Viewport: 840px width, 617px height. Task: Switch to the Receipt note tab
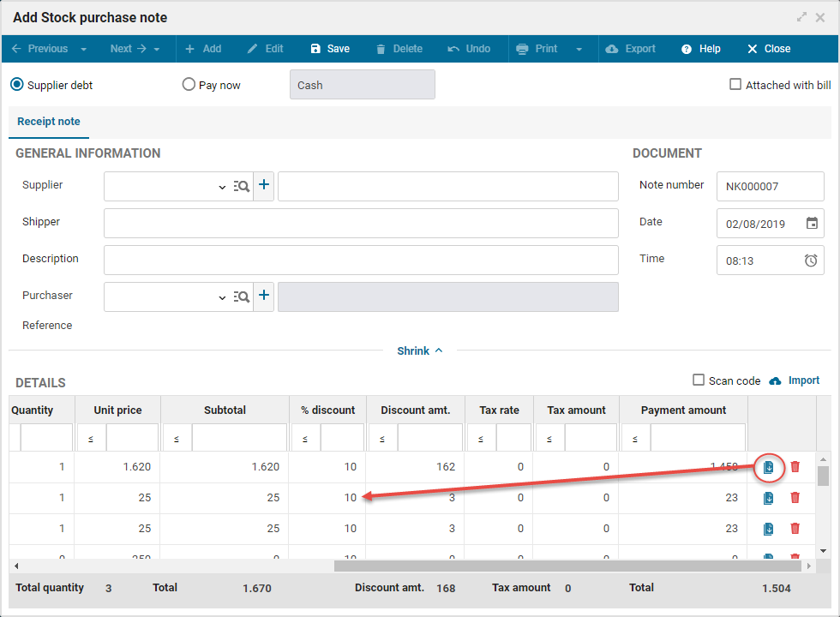(x=49, y=122)
